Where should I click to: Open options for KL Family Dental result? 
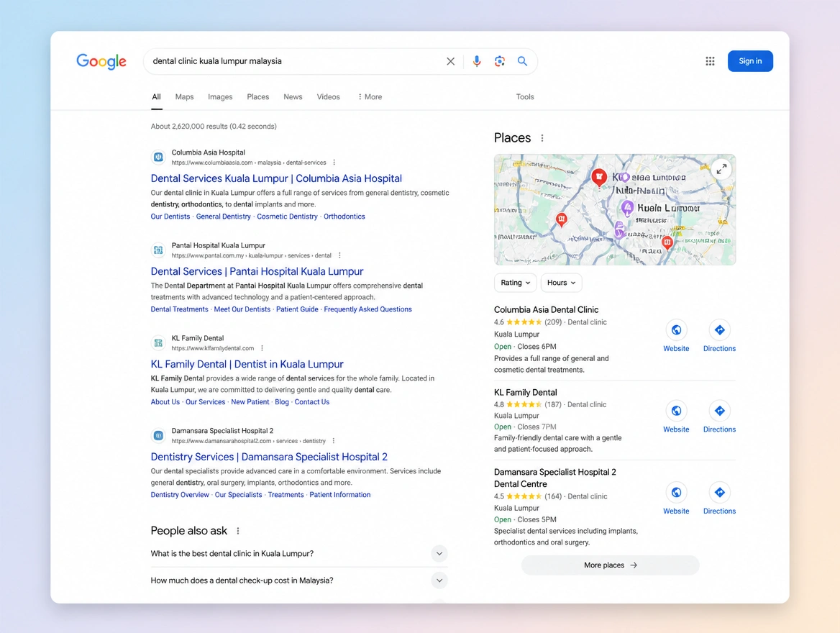point(262,348)
